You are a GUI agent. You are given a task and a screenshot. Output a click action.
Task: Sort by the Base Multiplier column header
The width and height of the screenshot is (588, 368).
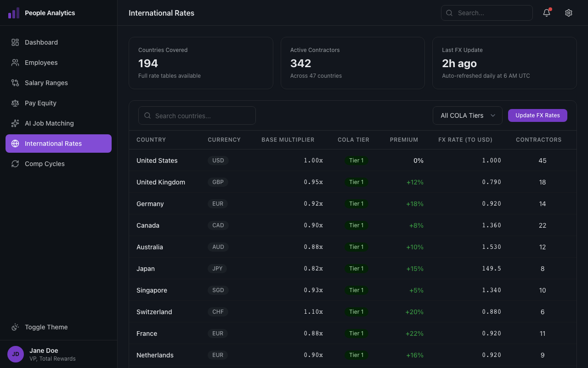pos(288,140)
